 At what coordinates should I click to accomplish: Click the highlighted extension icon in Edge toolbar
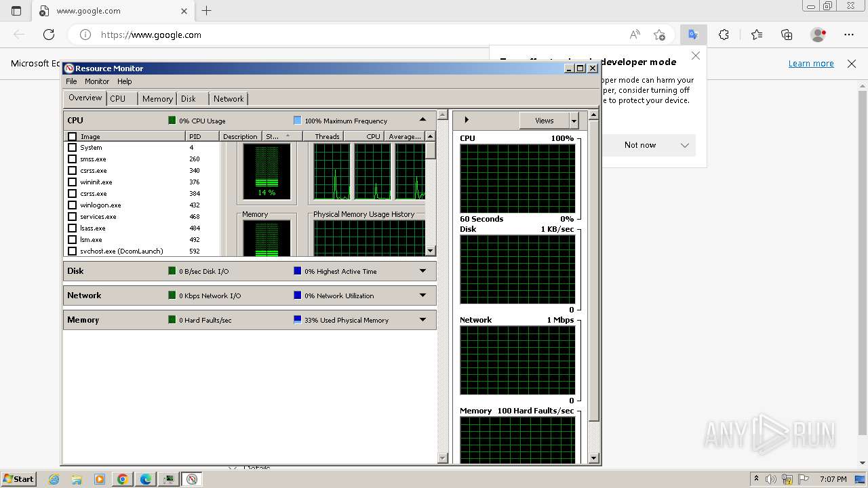click(693, 35)
